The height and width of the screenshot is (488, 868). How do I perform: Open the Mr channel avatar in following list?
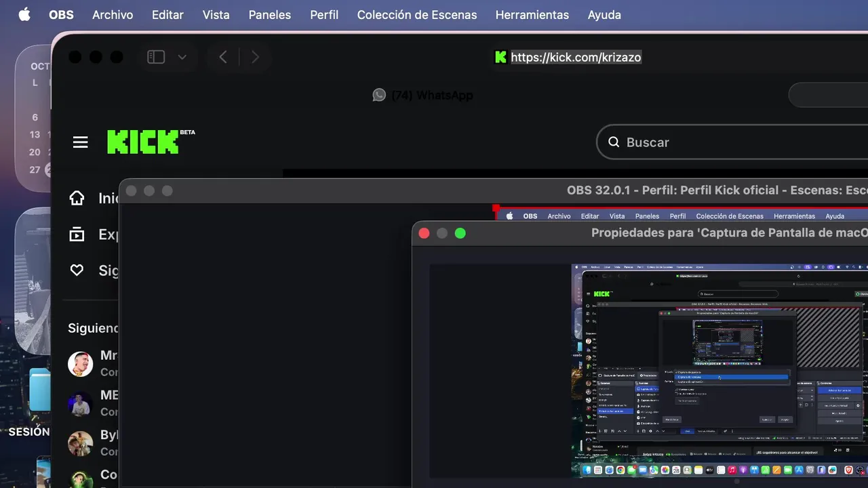[x=80, y=364]
